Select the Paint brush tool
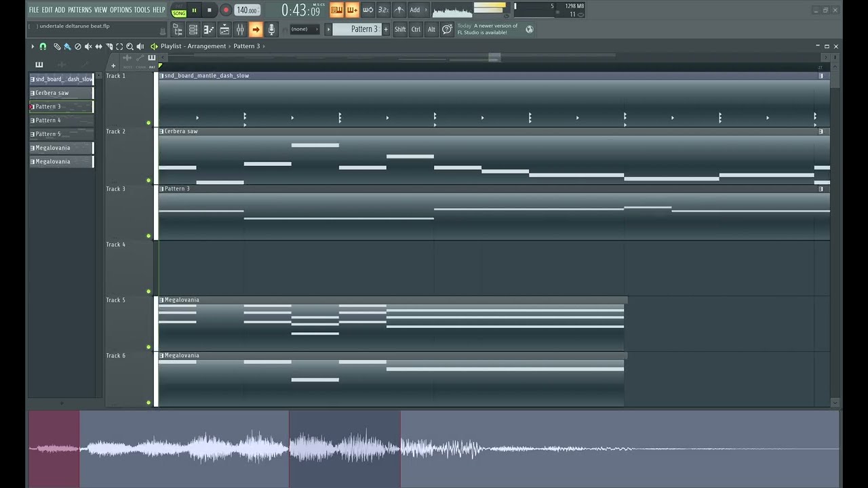The height and width of the screenshot is (488, 868). [x=67, y=46]
